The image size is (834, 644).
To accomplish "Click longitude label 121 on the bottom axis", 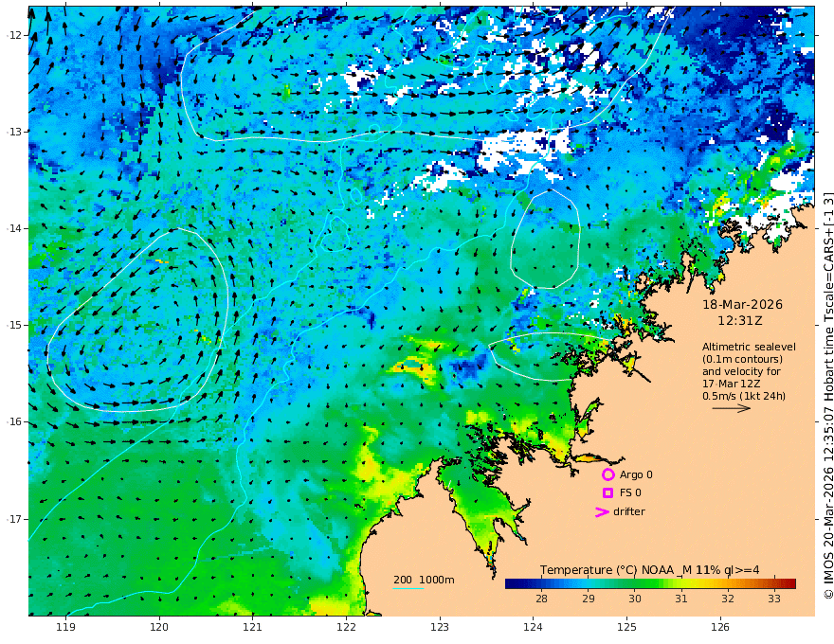I will (x=253, y=628).
